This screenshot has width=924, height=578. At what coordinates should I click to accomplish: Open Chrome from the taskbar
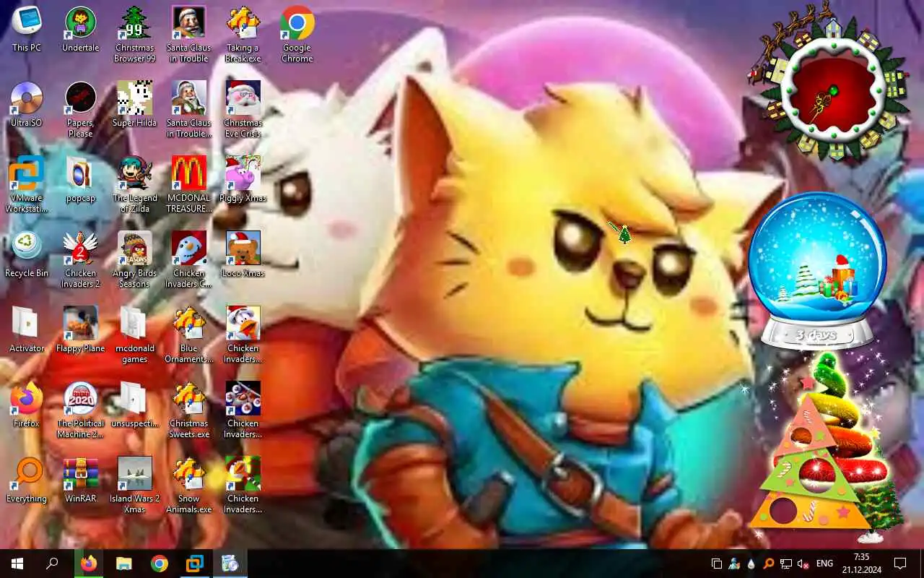[x=160, y=564]
